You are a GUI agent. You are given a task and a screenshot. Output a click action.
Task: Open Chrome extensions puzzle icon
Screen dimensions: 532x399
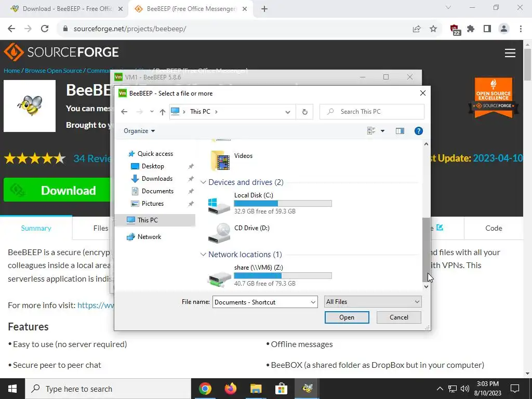click(x=471, y=29)
